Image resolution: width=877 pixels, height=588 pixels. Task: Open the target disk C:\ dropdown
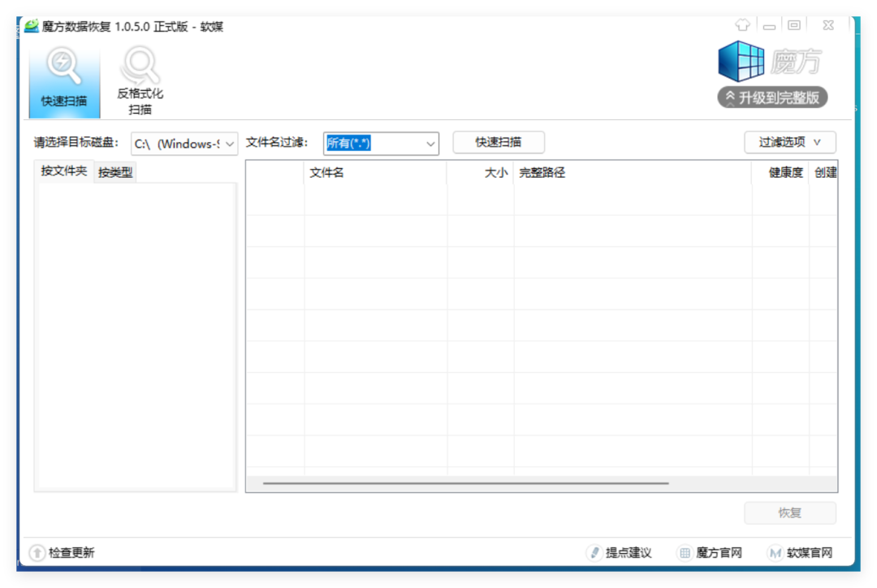pos(184,144)
